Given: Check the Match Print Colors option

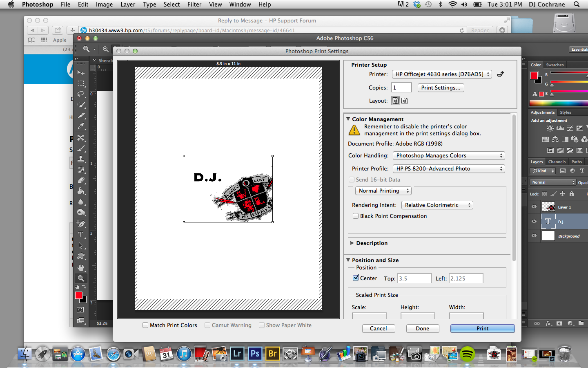Looking at the screenshot, I should click(x=145, y=325).
